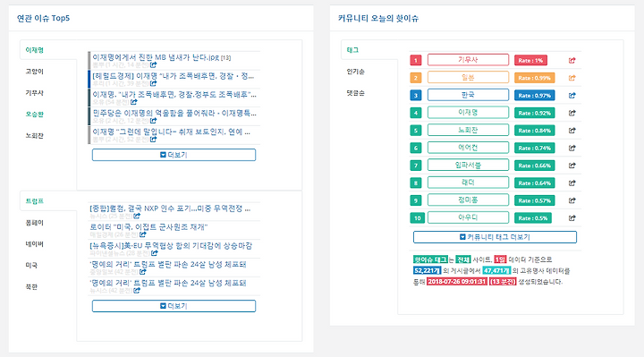Click link icon beside 파이낸셜뉴스 (28 분전)
The height and width of the screenshot is (357, 644).
[x=155, y=253]
